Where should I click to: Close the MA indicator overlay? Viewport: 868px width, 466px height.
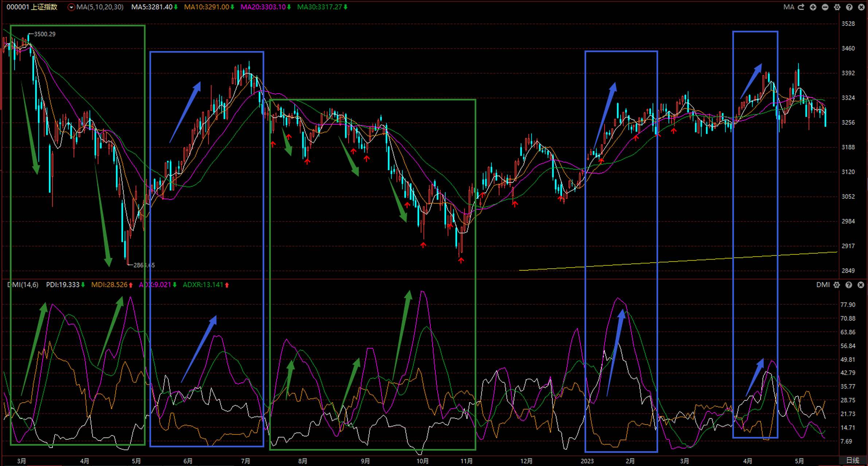click(x=861, y=7)
